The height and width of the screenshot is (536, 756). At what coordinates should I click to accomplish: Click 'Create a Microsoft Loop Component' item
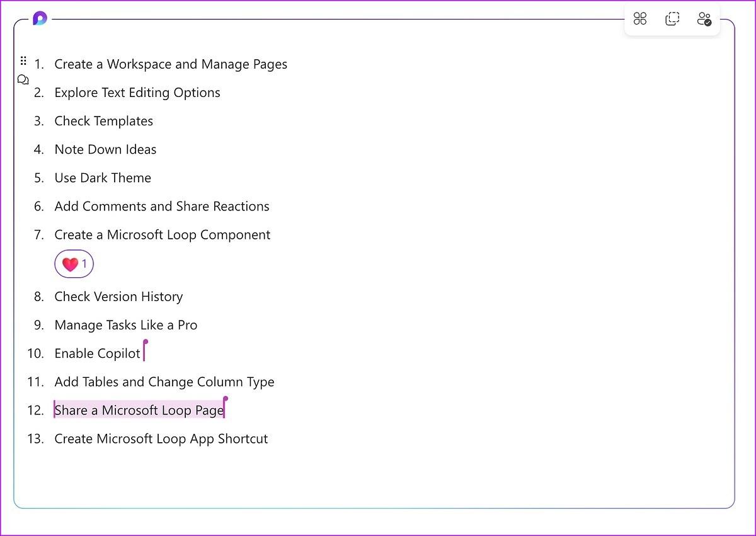coord(163,235)
